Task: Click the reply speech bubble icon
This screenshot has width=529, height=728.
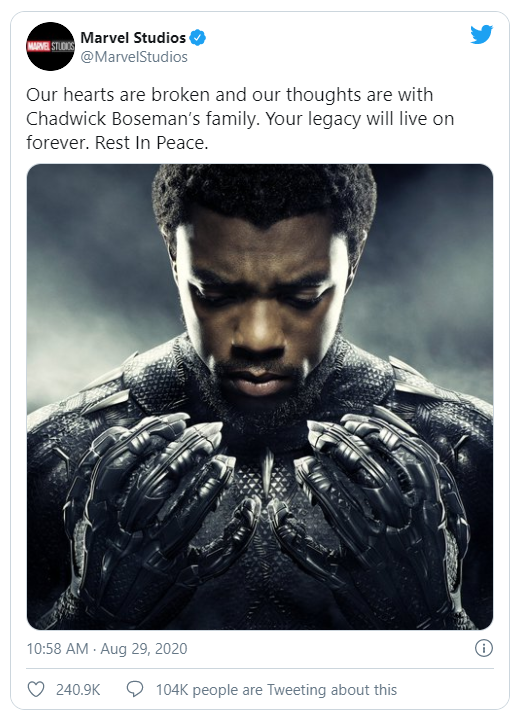Action: click(135, 689)
